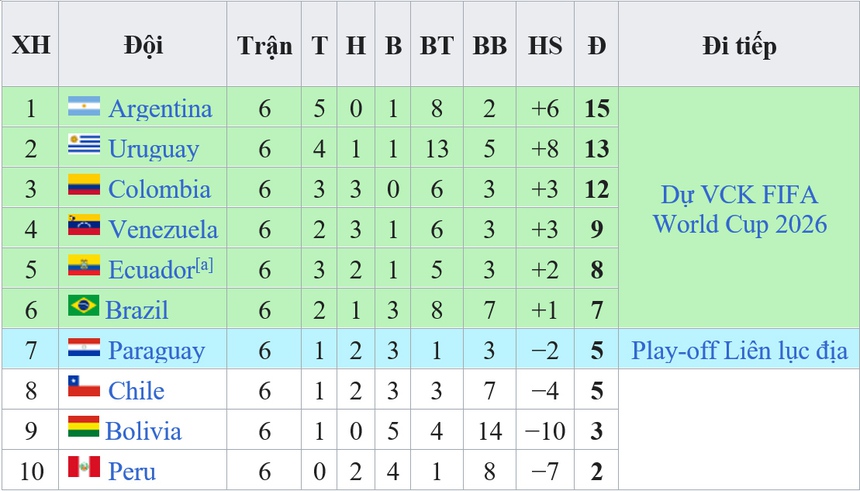The height and width of the screenshot is (491, 860).
Task: Click the Uruguay flag icon
Action: point(84,146)
